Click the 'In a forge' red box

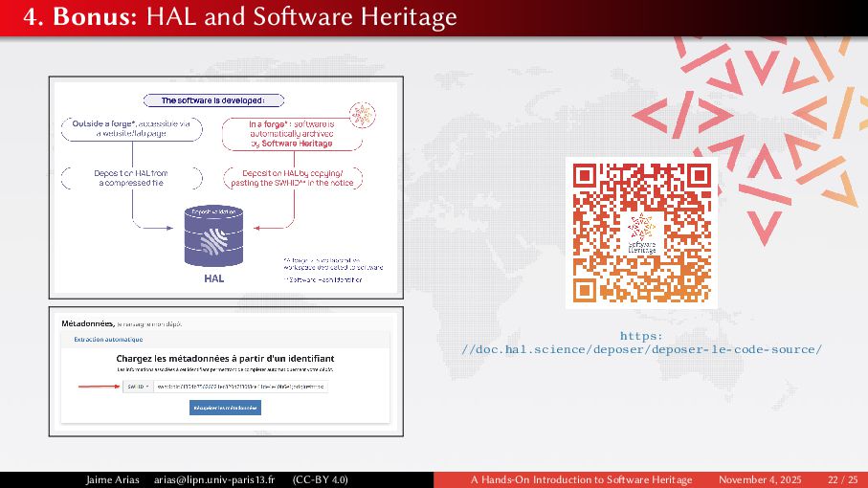coord(292,134)
